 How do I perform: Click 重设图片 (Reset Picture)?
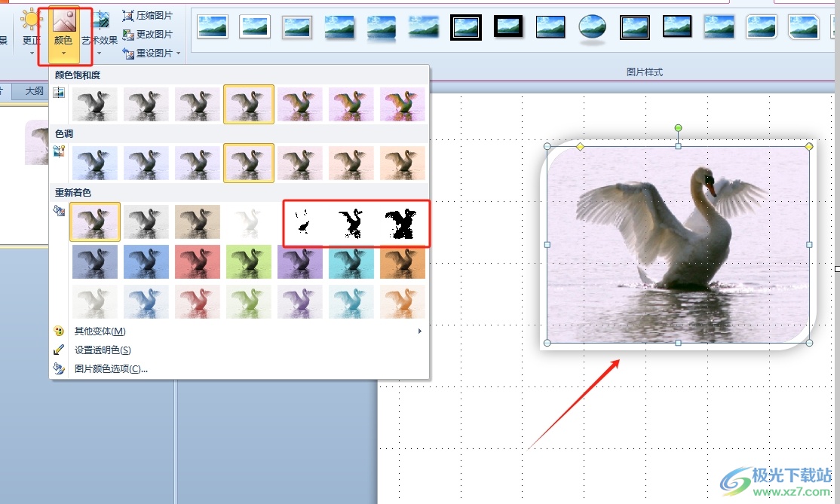(148, 53)
